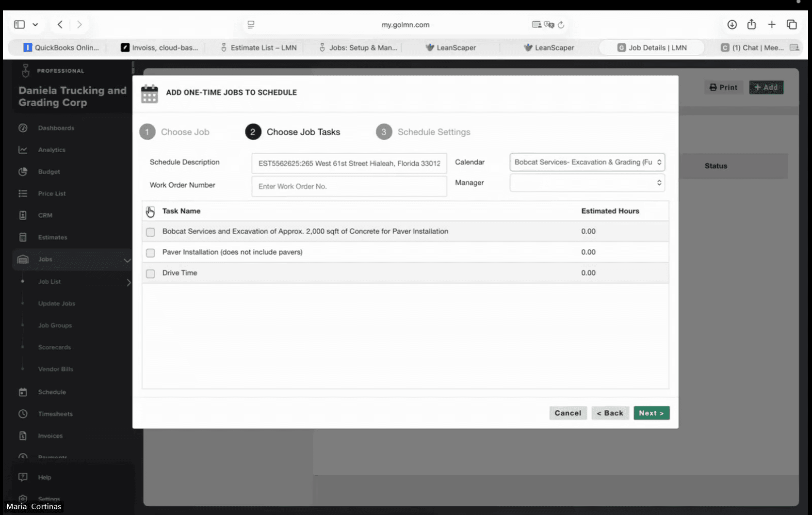
Task: Toggle the select-all checkbox beside Task Name
Action: coord(150,211)
